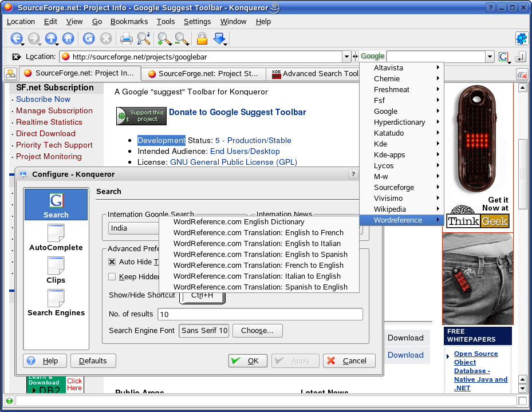Open the Subscribe Now link

tap(43, 100)
